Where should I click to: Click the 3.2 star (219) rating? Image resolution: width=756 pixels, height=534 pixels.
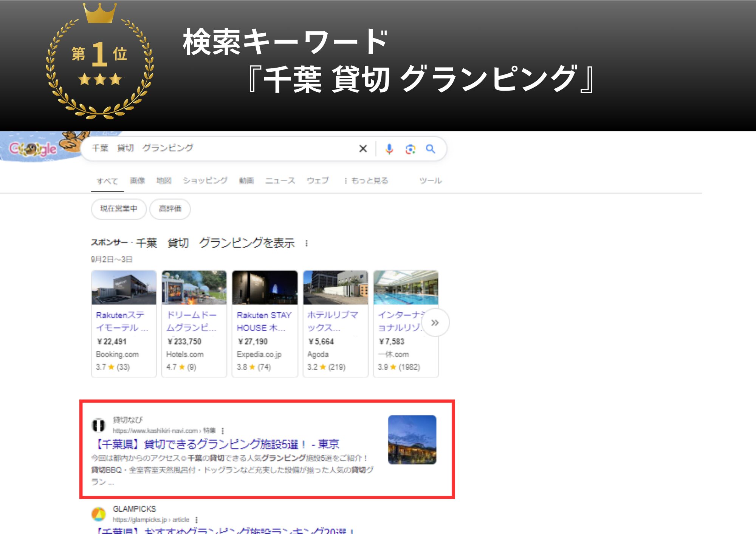click(326, 367)
